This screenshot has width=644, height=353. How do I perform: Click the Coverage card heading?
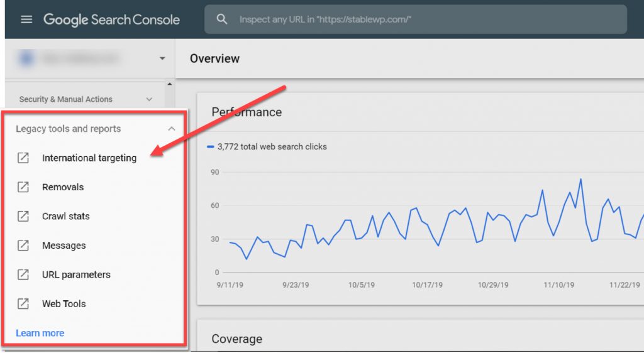point(236,339)
